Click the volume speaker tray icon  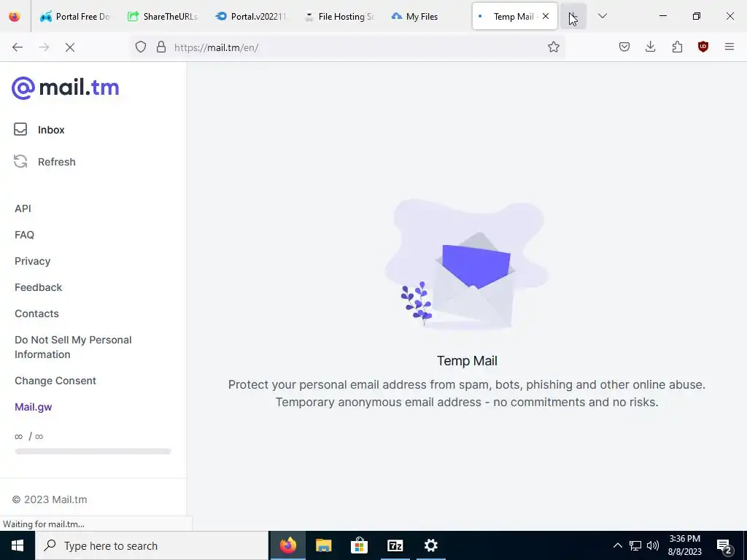tap(653, 545)
